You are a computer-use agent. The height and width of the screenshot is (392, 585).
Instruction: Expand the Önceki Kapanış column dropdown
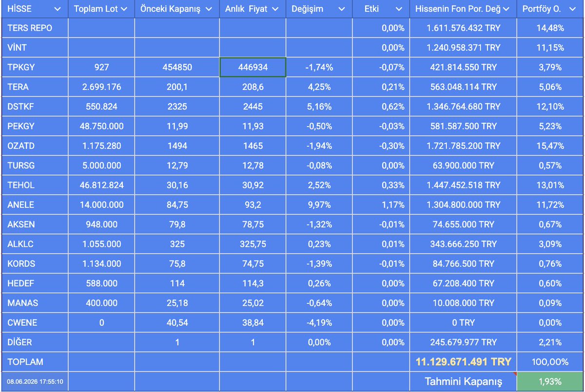209,9
